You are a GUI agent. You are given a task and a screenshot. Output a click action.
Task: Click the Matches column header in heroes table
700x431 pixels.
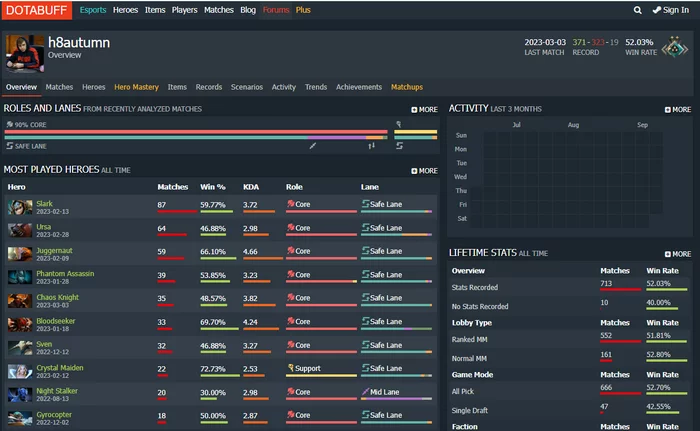pyautogui.click(x=173, y=187)
